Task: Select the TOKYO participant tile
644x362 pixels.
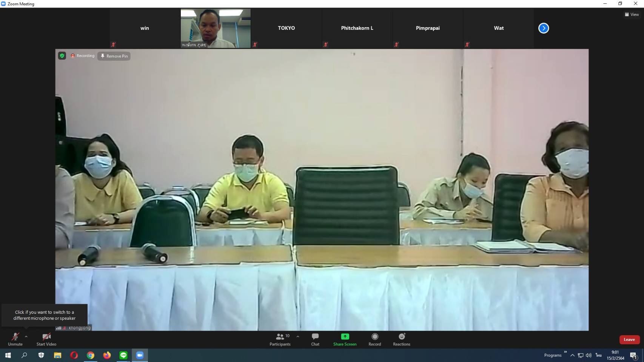Action: tap(286, 28)
